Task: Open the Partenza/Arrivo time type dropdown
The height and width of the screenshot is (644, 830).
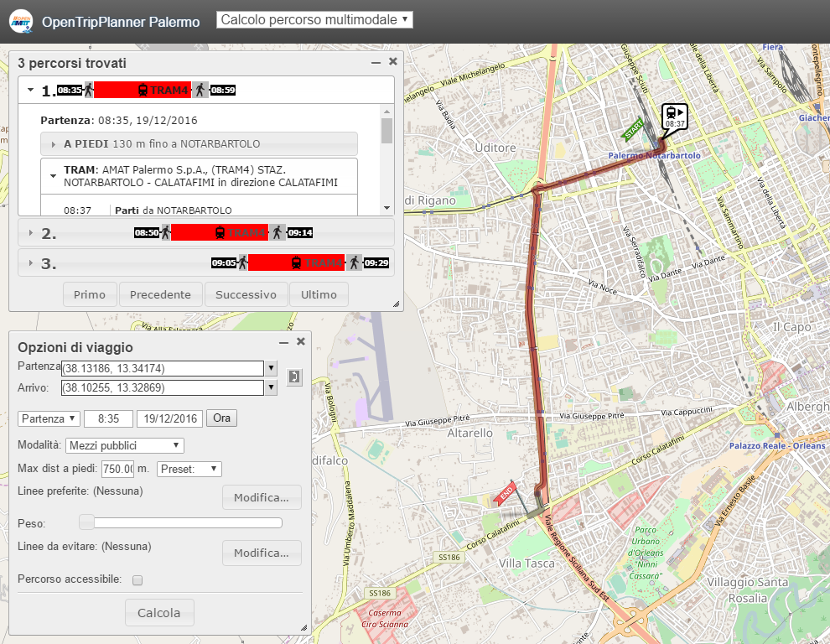Action: [x=49, y=418]
